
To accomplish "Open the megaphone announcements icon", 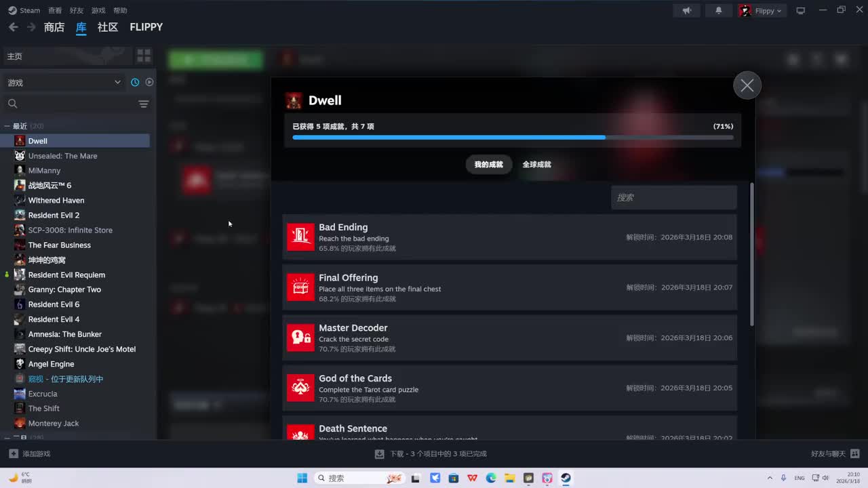I will coord(687,10).
